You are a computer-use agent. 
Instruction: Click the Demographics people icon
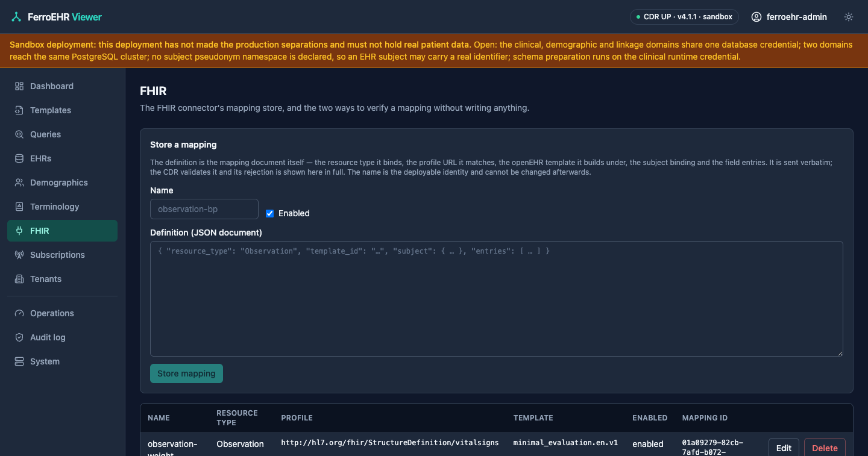click(19, 183)
